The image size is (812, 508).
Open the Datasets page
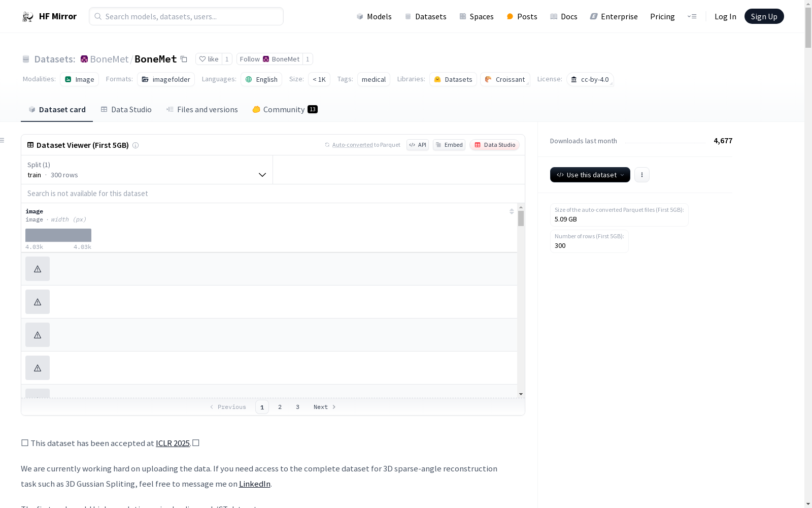coord(425,17)
